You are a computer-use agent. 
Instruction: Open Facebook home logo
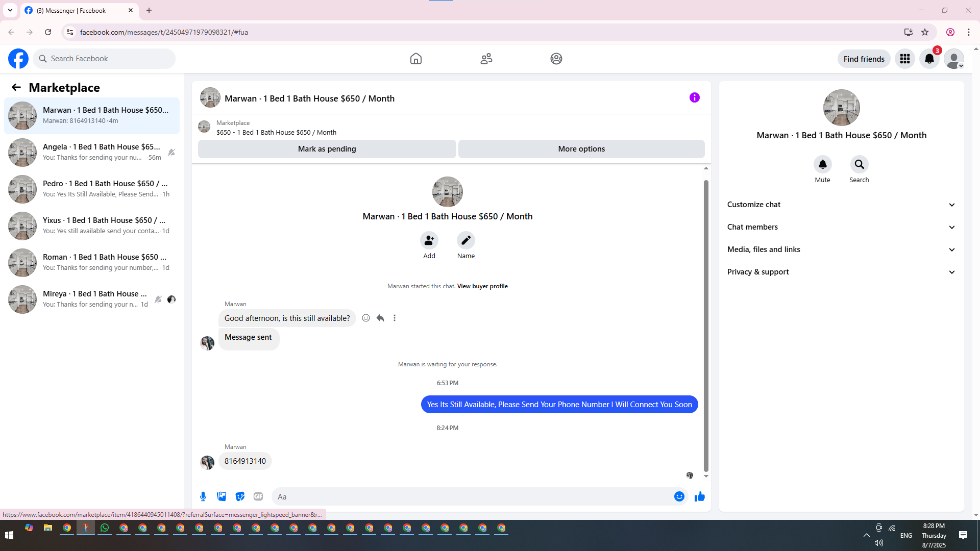tap(18, 59)
